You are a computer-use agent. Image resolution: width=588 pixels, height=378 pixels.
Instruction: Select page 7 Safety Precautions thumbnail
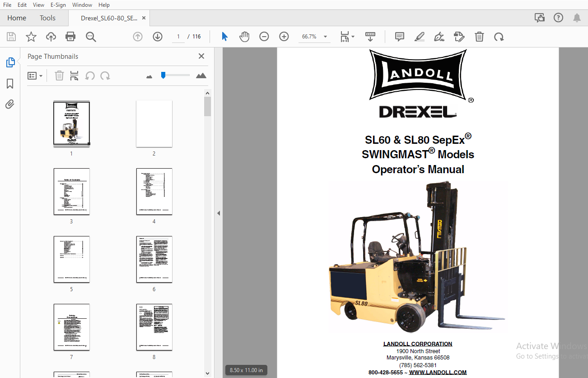point(71,327)
